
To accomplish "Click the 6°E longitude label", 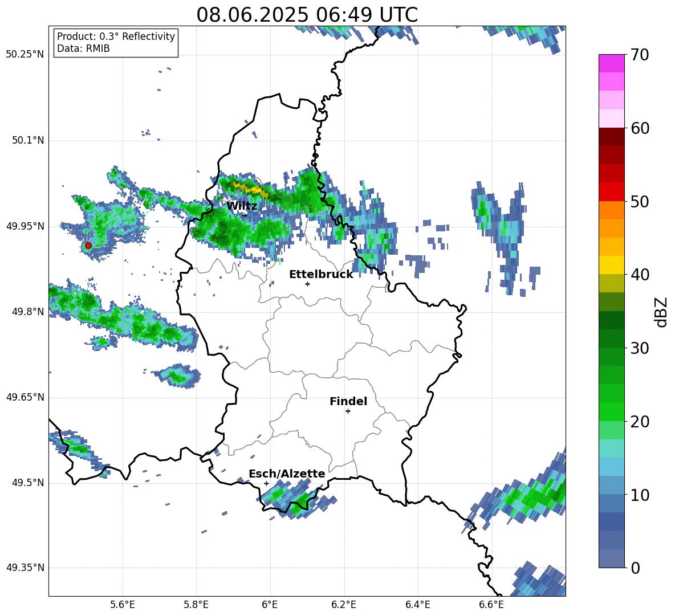I will (x=270, y=605).
